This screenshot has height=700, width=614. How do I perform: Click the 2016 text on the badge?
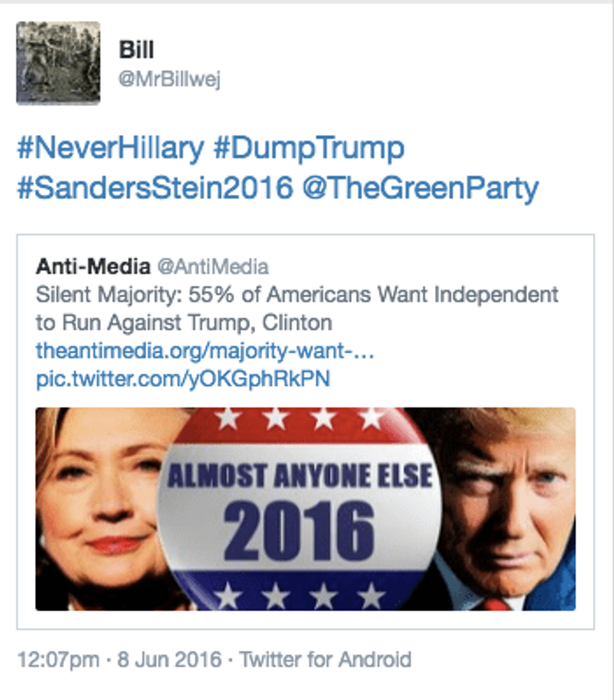(x=298, y=530)
